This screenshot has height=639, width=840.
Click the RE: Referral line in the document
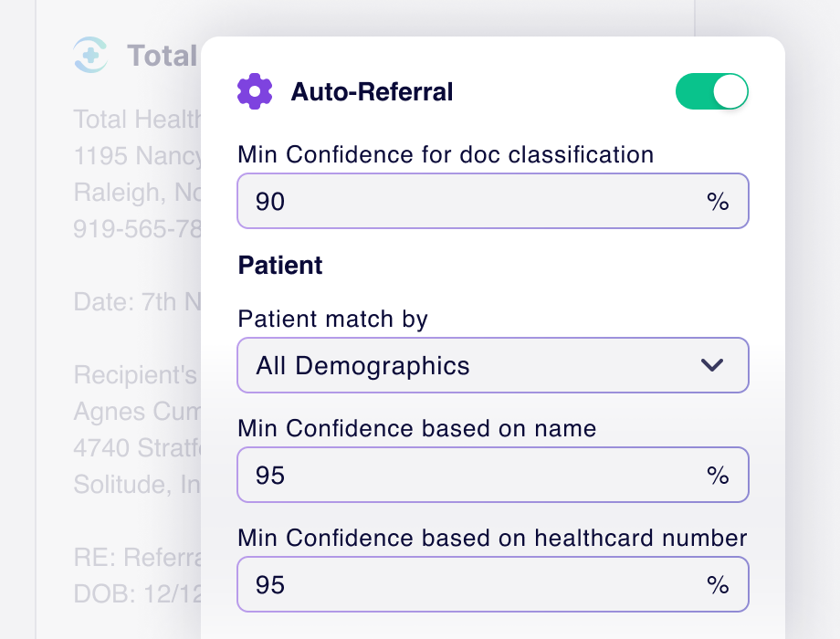click(x=137, y=557)
